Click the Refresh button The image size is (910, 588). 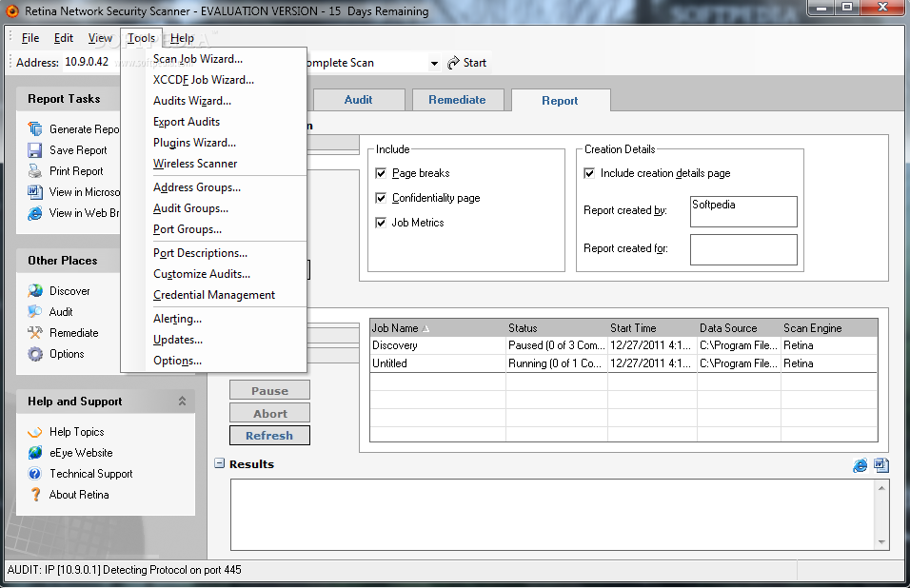270,435
